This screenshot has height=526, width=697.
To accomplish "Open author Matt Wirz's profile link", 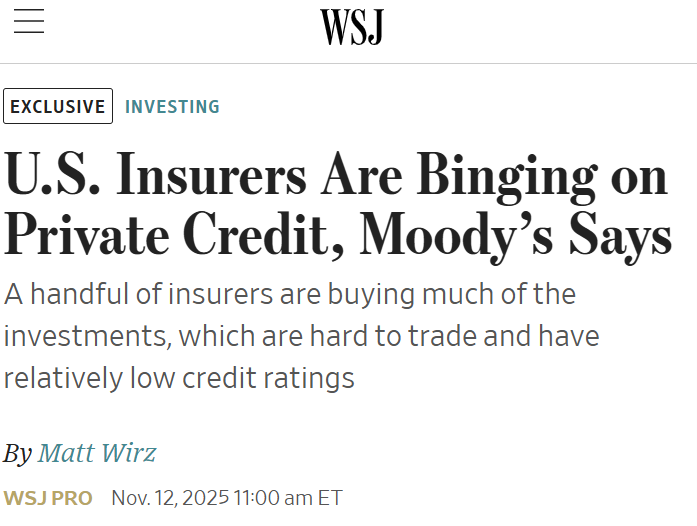I will click(97, 453).
